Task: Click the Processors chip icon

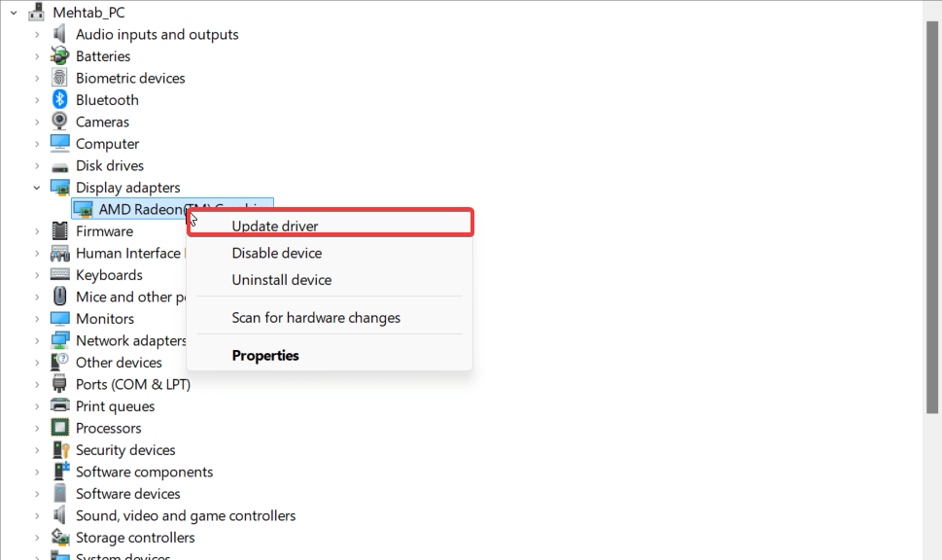Action: (x=59, y=428)
